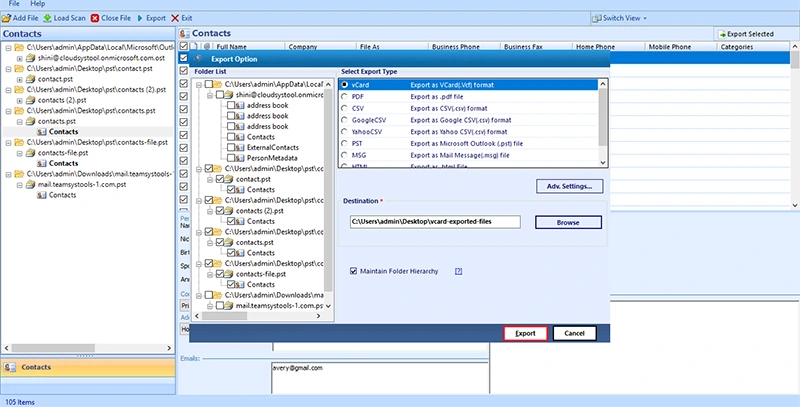Screen dimensions: 800x407
Task: Sort by the Full Name column header
Action: pos(248,46)
